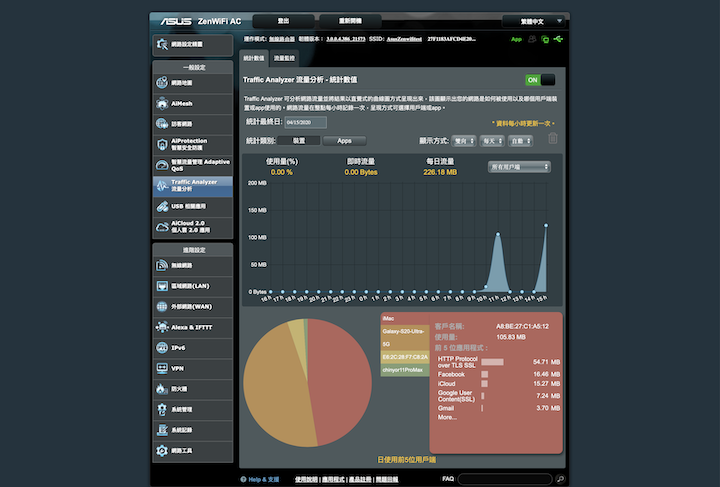Click the Gmail app usage row
The height and width of the screenshot is (487, 720).
pyautogui.click(x=499, y=408)
